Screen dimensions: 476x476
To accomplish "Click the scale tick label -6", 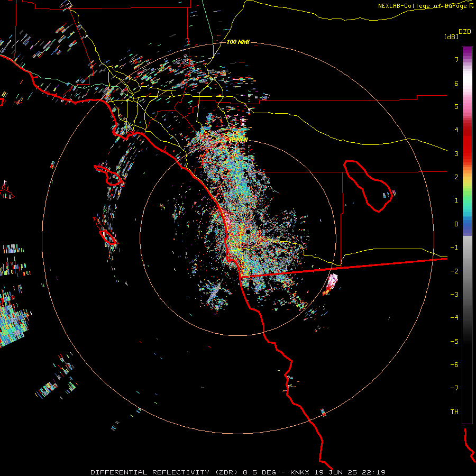I will pos(454,365).
